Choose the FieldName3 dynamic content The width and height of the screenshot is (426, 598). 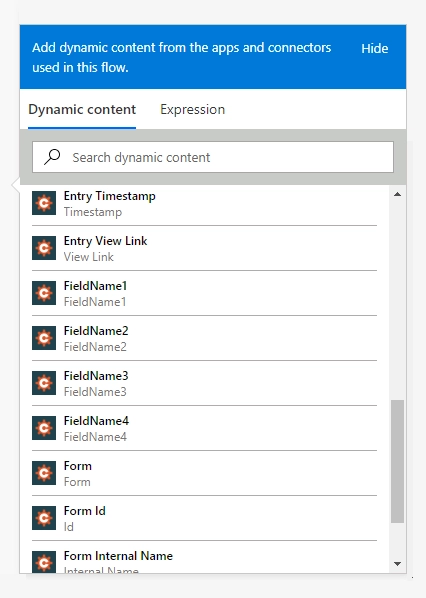tap(204, 383)
